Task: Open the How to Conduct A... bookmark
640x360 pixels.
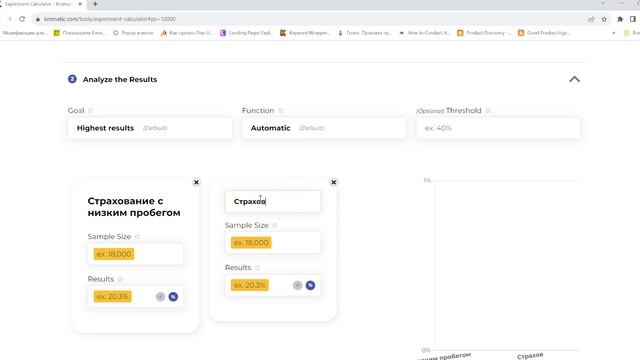Action: (x=424, y=33)
